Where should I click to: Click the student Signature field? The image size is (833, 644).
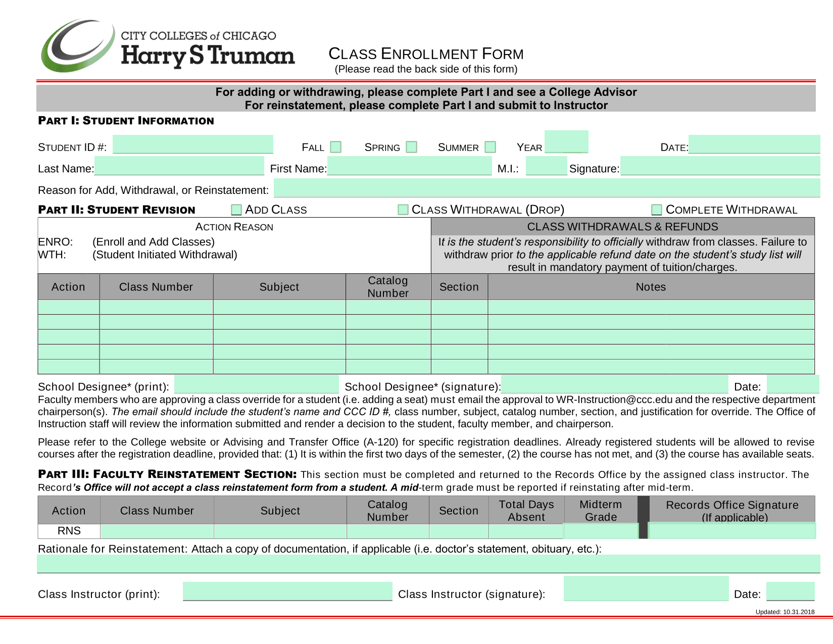click(720, 166)
